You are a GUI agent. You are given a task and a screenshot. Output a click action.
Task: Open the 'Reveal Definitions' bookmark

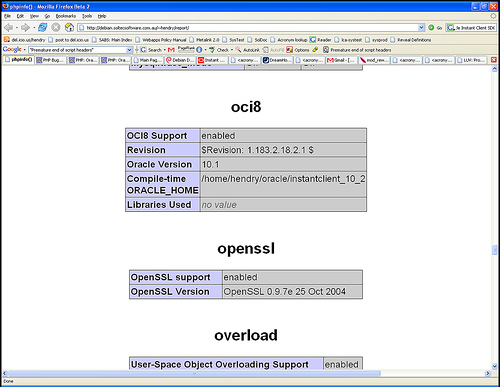click(x=411, y=40)
